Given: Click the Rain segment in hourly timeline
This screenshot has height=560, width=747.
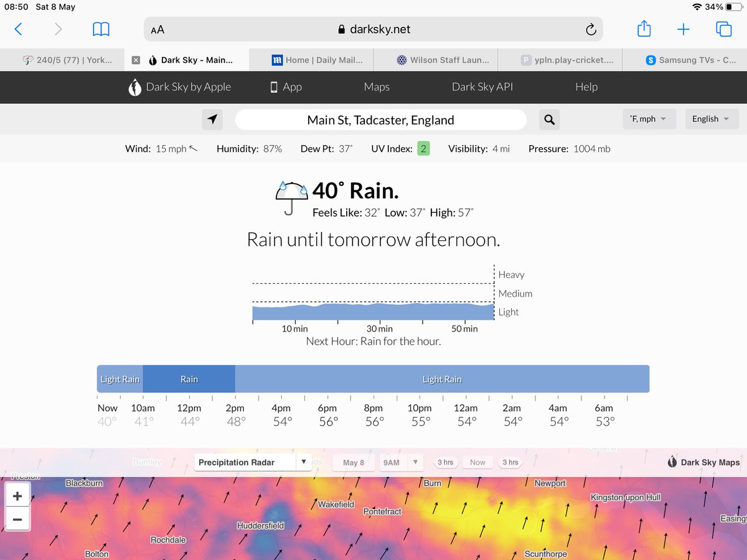Looking at the screenshot, I should pos(189,379).
